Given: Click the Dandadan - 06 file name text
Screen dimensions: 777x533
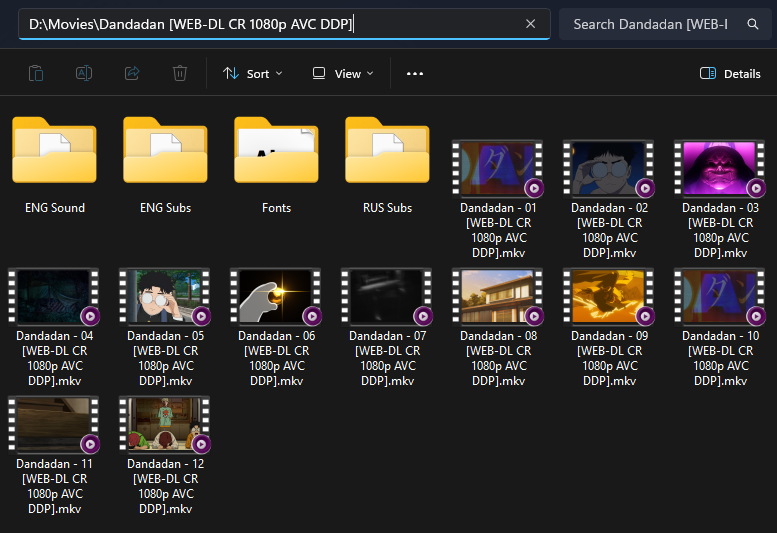Looking at the screenshot, I should coord(277,359).
